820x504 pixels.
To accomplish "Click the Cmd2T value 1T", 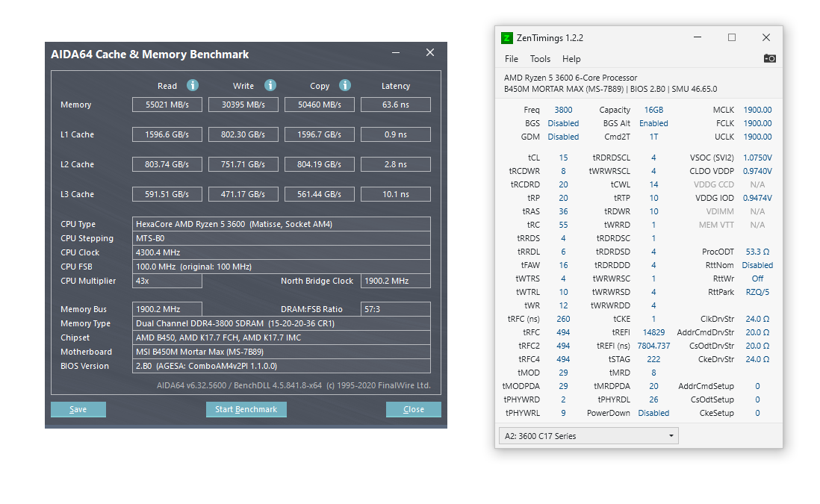I will [x=653, y=137].
